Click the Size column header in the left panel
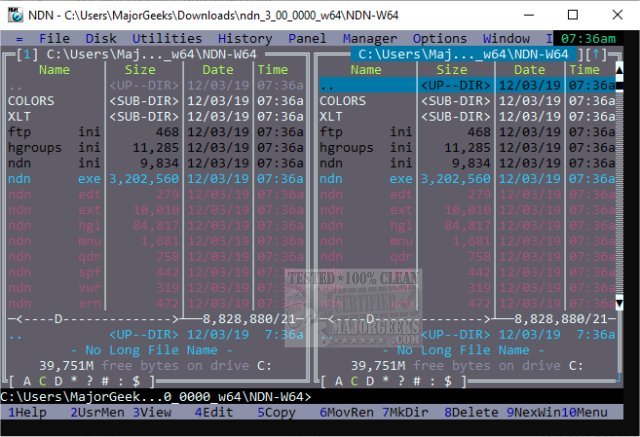 click(140, 70)
